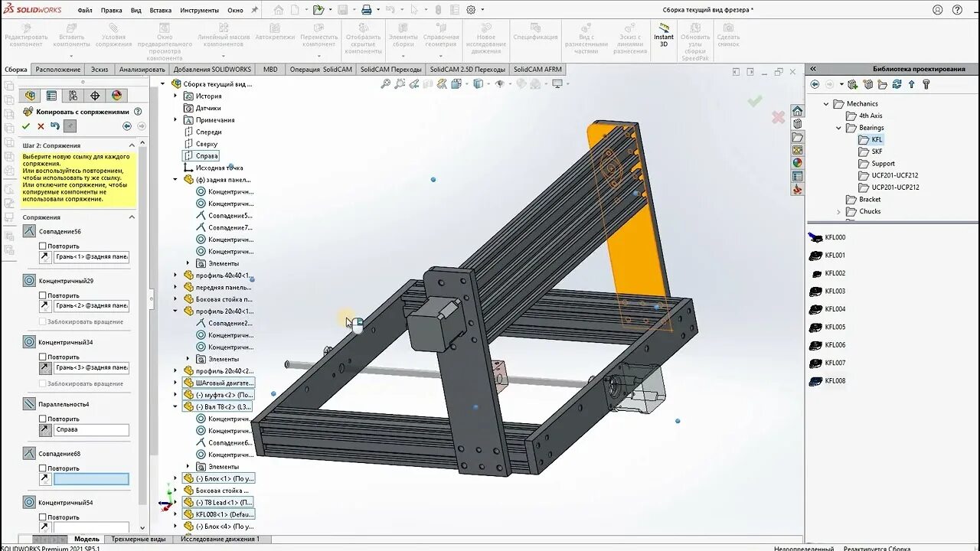Collapse the профиль 20x40 node in feature tree

pos(176,311)
